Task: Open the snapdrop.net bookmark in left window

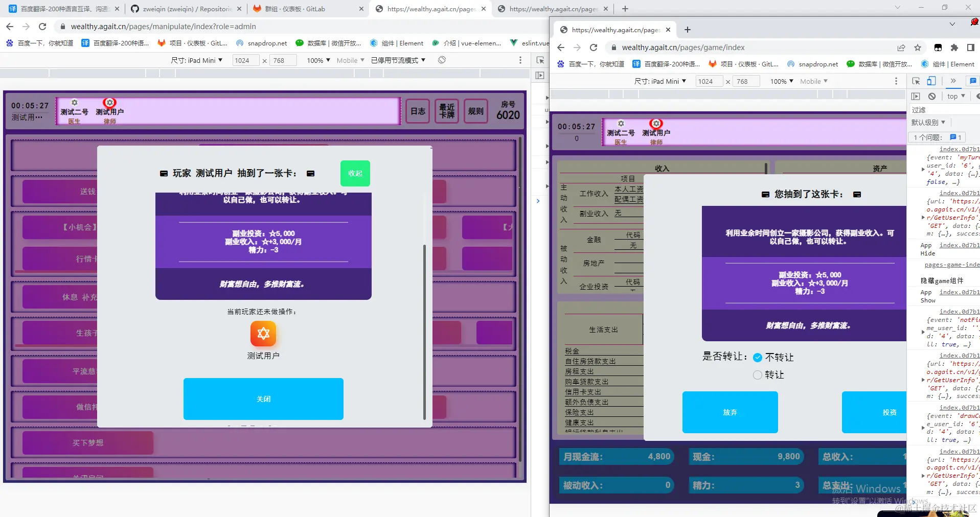Action: click(262, 43)
